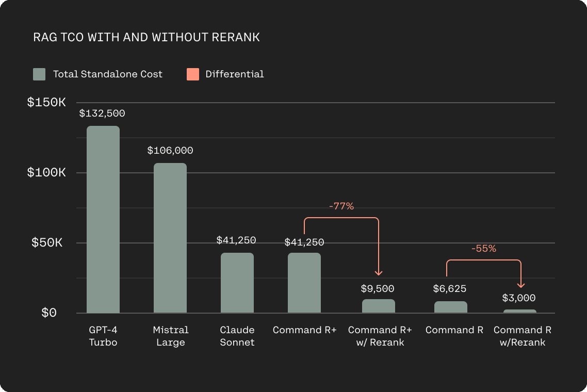Viewport: 587px width, 392px height.
Task: Click the $106,000 value label
Action: [x=170, y=151]
